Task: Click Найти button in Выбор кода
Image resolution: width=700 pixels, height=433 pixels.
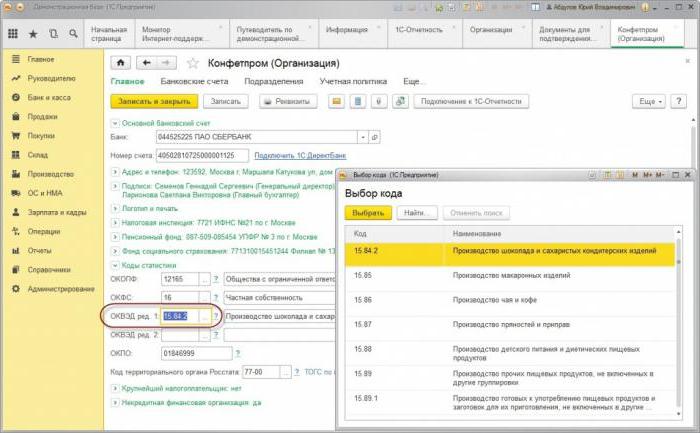Action: pyautogui.click(x=417, y=213)
